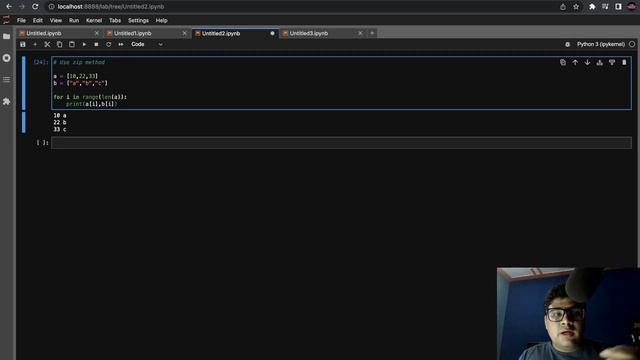This screenshot has width=640, height=360.
Task: Click the output line '22 b'
Action: [x=60, y=122]
